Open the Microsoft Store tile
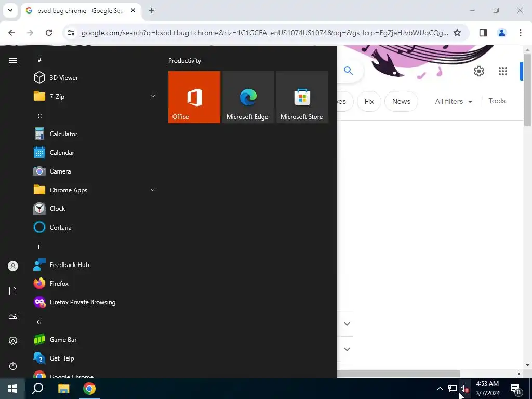This screenshot has height=399, width=532. [x=302, y=97]
